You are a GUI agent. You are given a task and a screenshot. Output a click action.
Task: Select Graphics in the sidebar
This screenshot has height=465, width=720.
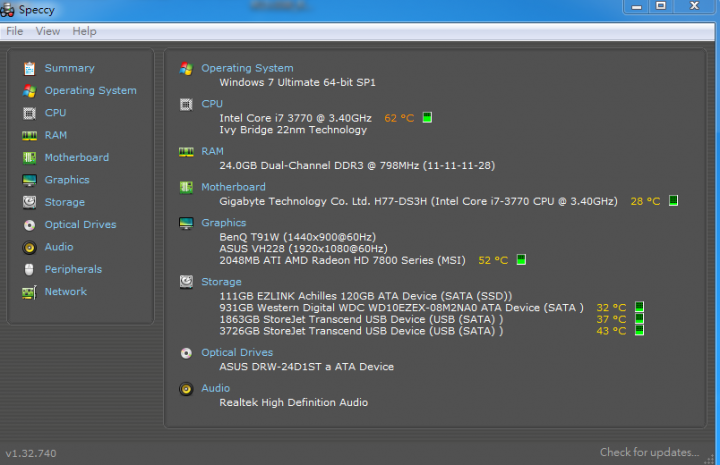(67, 180)
